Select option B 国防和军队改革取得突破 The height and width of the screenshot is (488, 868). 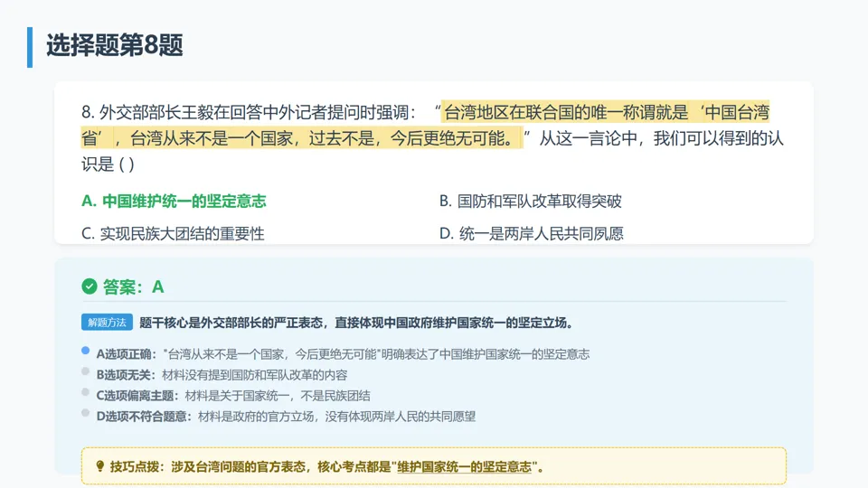tap(531, 202)
